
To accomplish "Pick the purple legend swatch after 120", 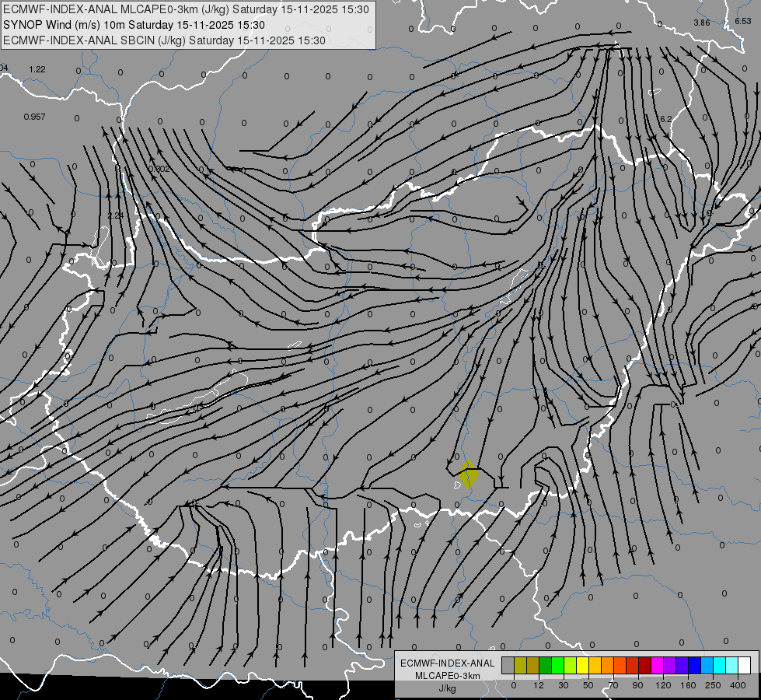I will pos(670,665).
